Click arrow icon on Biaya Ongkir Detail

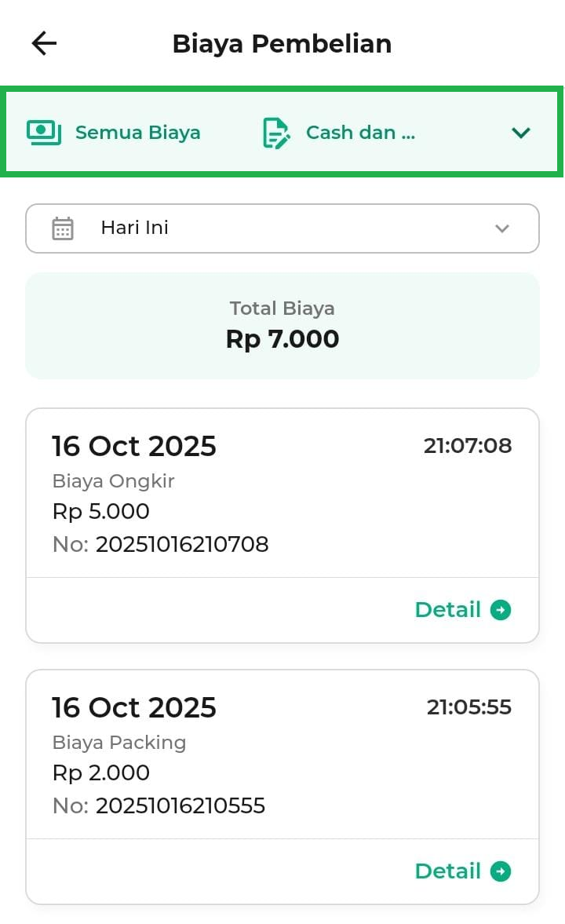501,610
